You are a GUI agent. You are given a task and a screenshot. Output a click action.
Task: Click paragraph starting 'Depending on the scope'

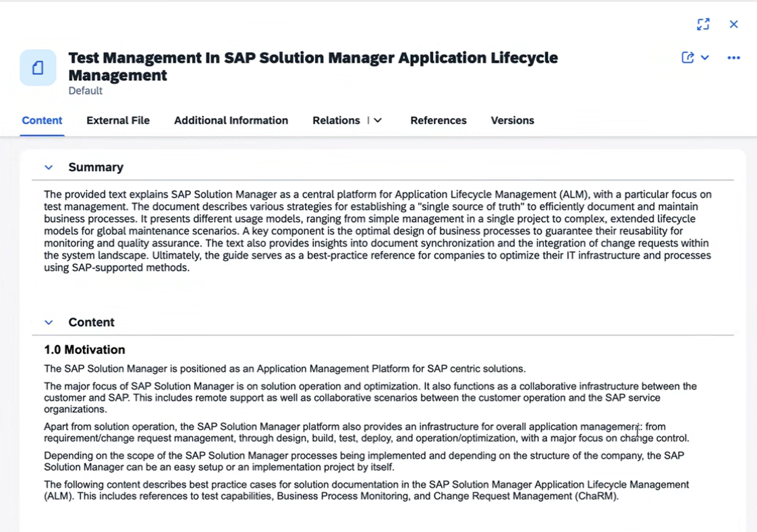(x=364, y=462)
